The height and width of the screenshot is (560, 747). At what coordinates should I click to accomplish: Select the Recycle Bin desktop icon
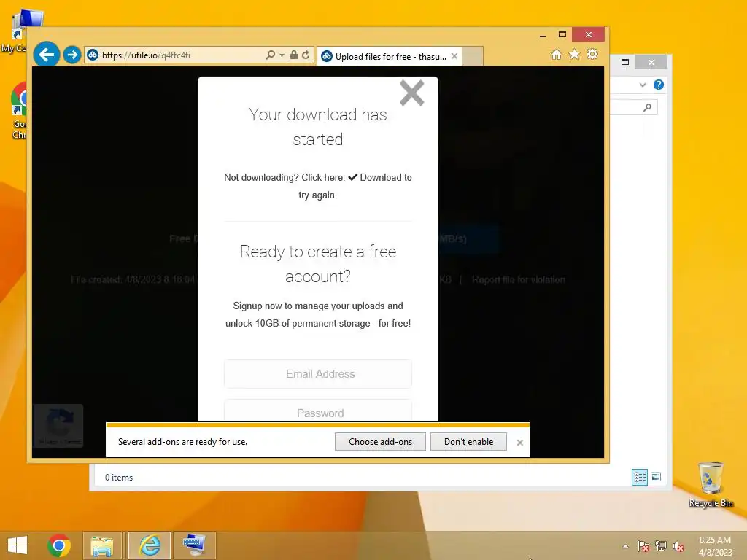[711, 484]
